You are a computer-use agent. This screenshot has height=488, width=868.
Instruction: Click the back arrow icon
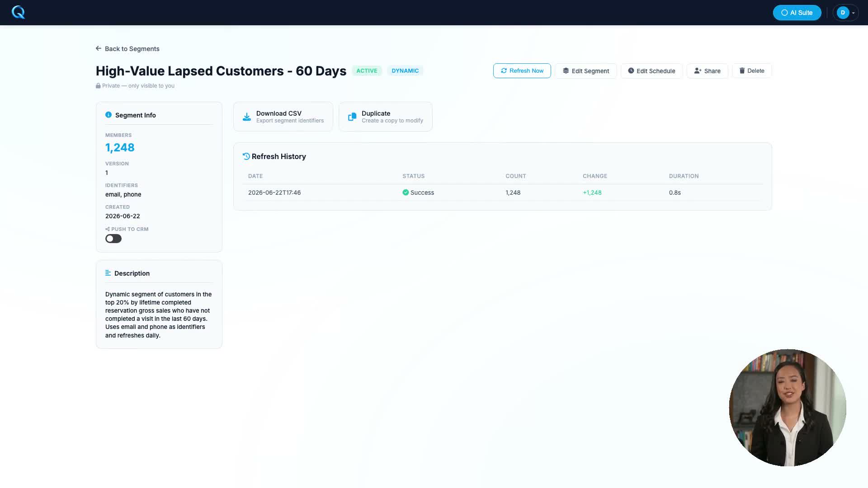tap(99, 48)
